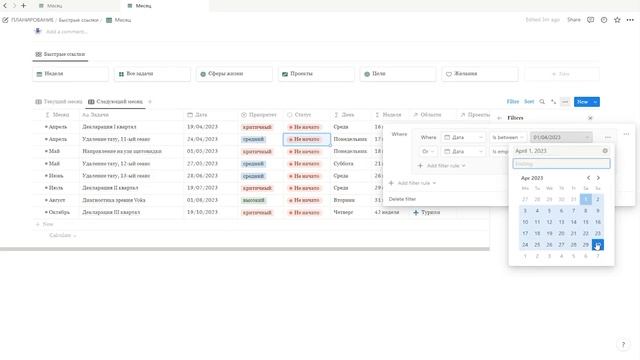Open the Желания quick link card
This screenshot has width=640, height=360.
[x=480, y=74]
